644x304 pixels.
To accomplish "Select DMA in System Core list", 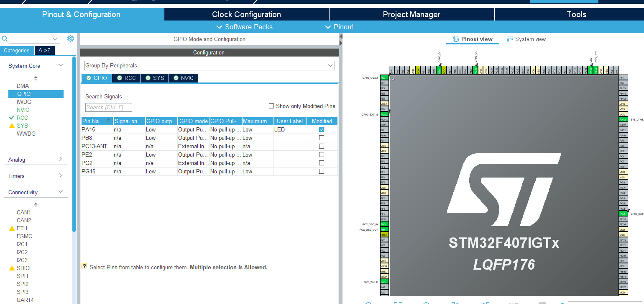I will pos(23,86).
